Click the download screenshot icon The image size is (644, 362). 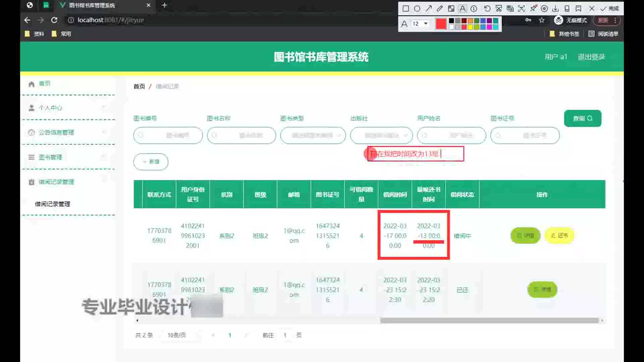coord(555,9)
